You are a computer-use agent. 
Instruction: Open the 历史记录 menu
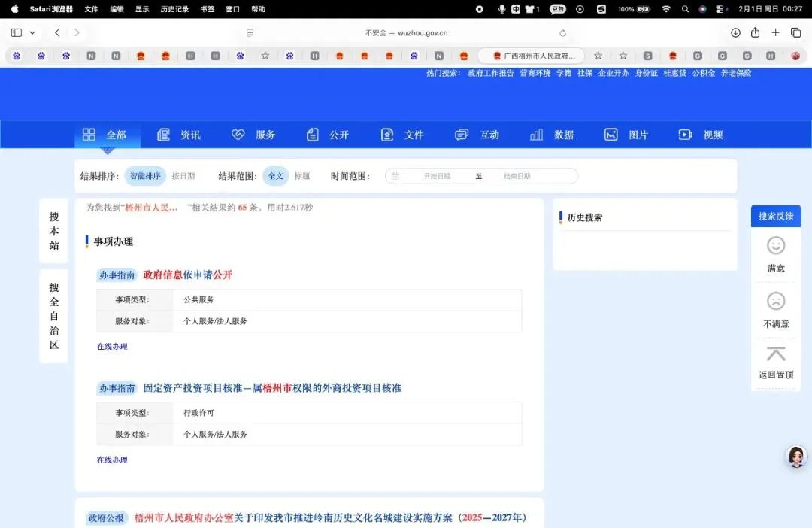[174, 9]
